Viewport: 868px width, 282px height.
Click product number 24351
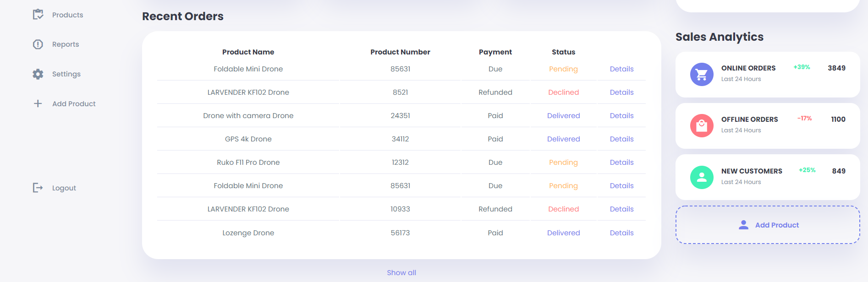(x=400, y=116)
